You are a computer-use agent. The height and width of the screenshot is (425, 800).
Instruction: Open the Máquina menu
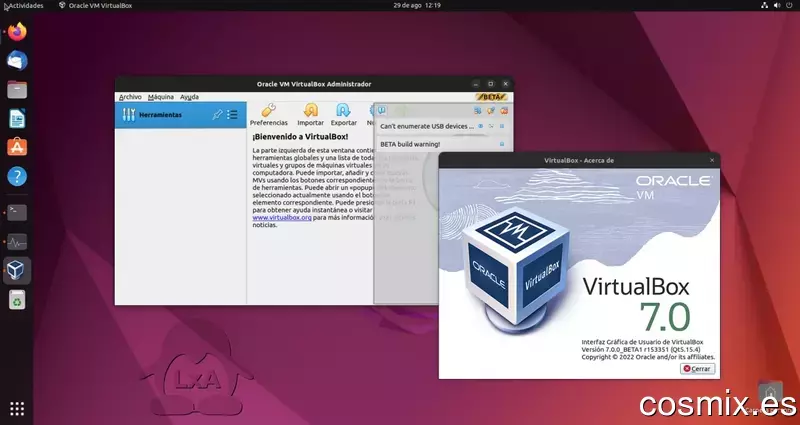pos(161,97)
